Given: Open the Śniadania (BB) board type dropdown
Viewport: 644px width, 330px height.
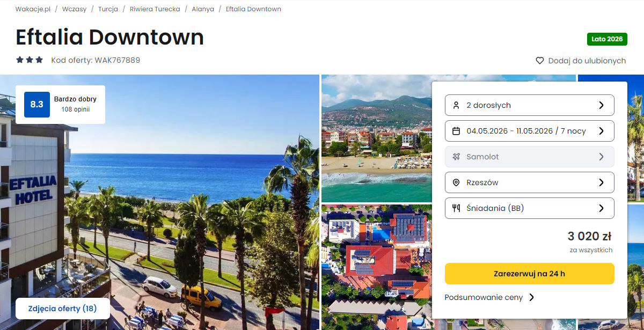Looking at the screenshot, I should (529, 208).
